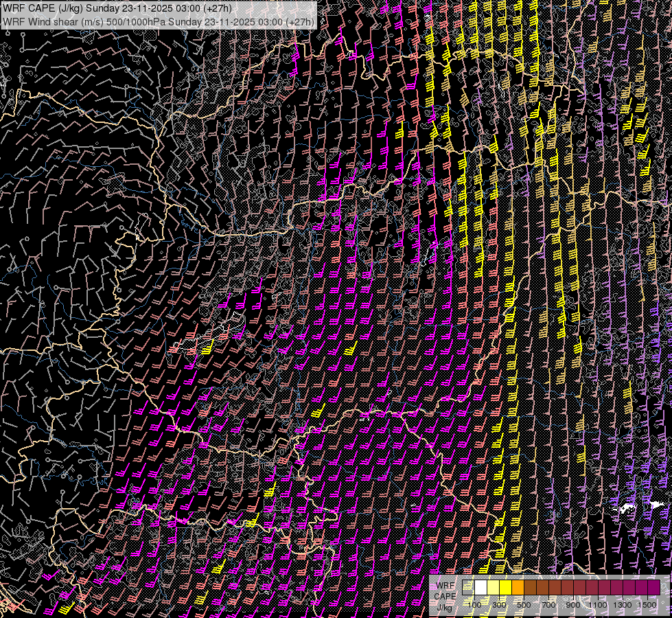Image resolution: width=672 pixels, height=618 pixels.
Task: Select the 1300 value on CAPE scale
Action: pos(623,605)
